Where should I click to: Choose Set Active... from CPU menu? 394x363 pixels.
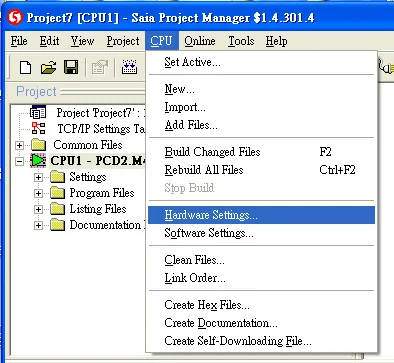[262, 62]
